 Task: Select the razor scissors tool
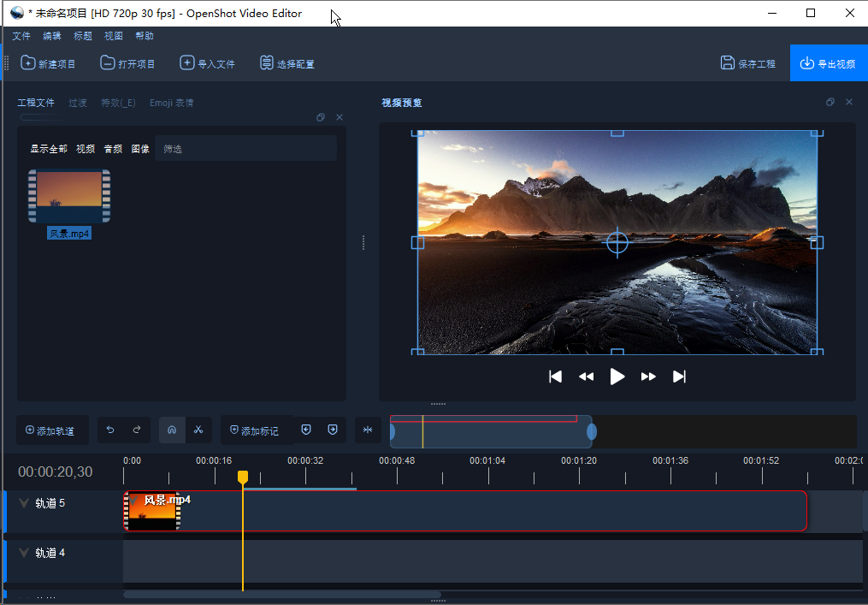(198, 430)
